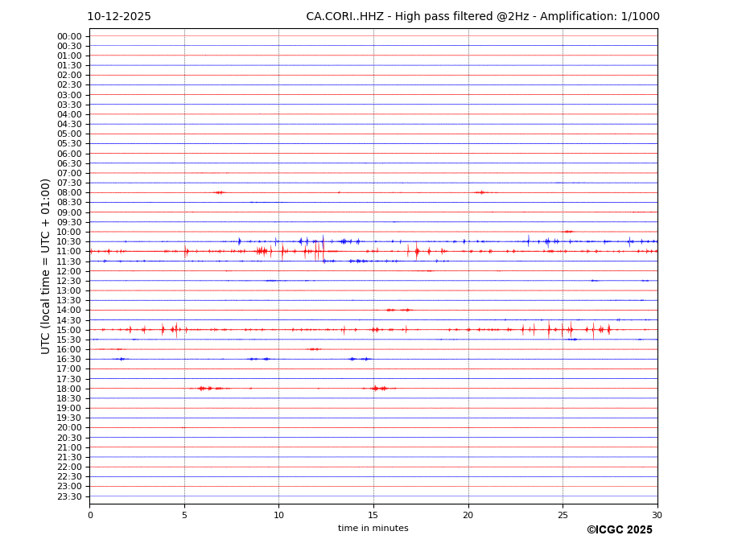The height and width of the screenshot is (560, 746).
Task: Click the x-axis tick label 25
Action: click(563, 515)
